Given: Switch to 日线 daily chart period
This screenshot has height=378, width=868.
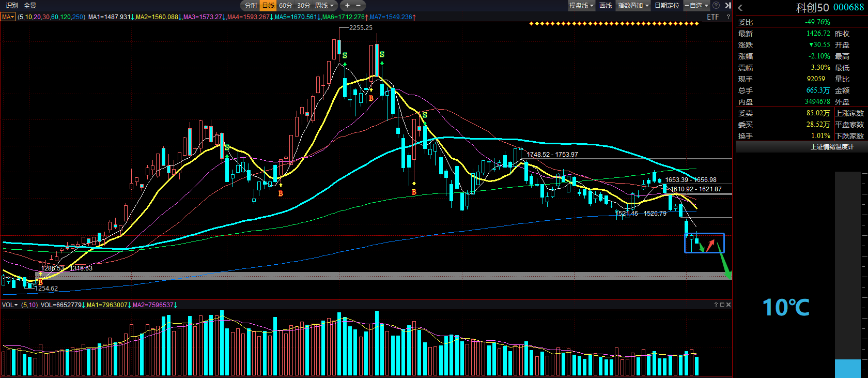Looking at the screenshot, I should click(268, 6).
